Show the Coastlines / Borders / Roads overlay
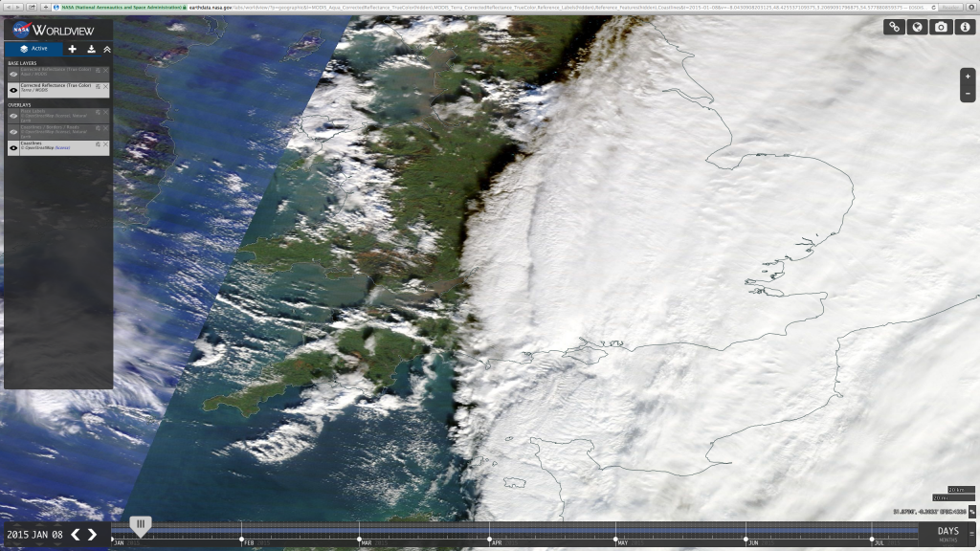The width and height of the screenshot is (980, 551). 13,131
